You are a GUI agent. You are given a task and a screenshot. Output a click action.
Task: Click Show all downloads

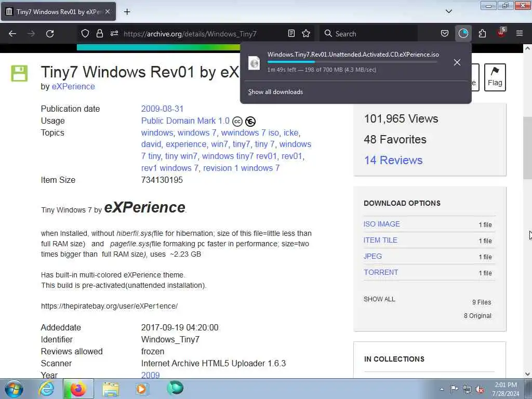[275, 92]
